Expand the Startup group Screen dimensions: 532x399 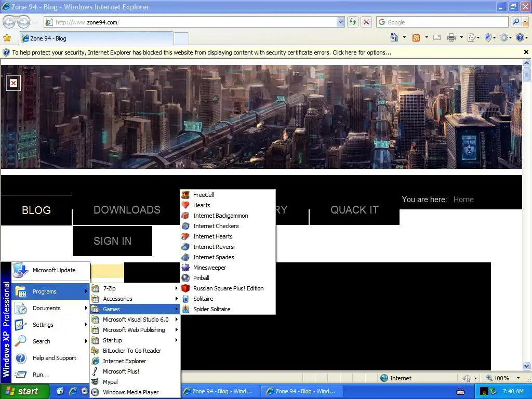click(135, 340)
